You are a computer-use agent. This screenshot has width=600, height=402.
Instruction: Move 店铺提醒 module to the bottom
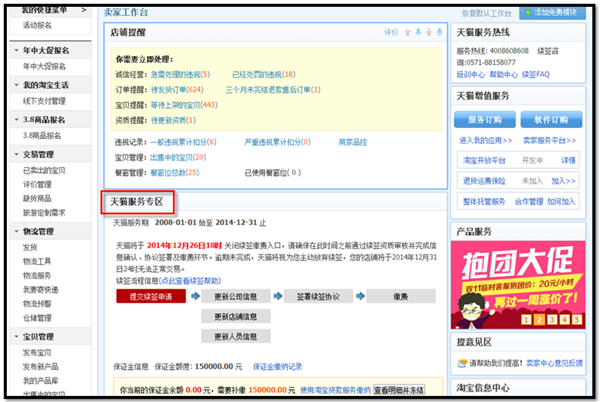coord(439,33)
